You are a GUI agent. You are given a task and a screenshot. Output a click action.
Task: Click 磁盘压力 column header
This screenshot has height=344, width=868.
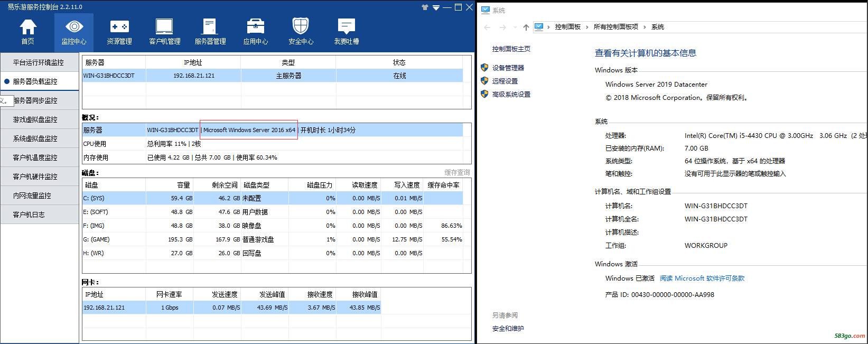(x=312, y=185)
